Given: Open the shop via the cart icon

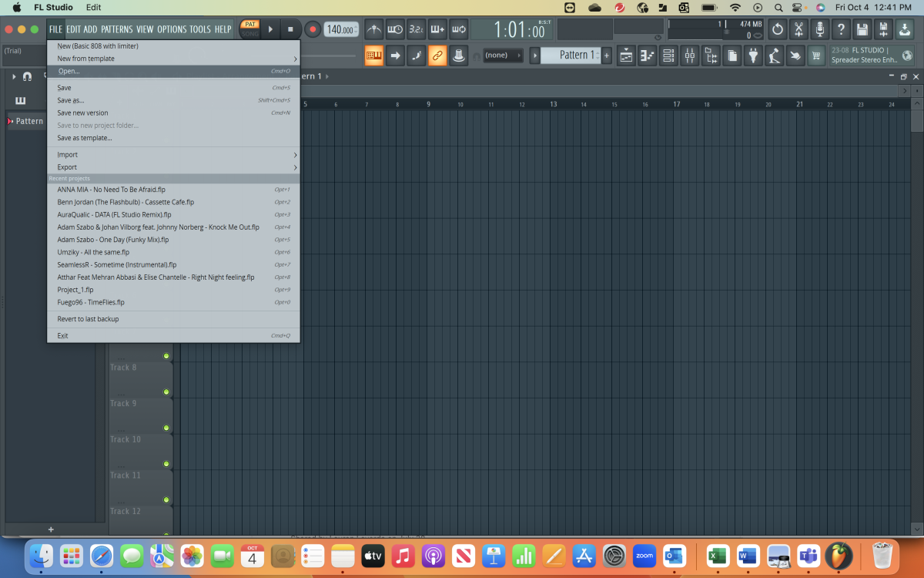Looking at the screenshot, I should point(815,55).
